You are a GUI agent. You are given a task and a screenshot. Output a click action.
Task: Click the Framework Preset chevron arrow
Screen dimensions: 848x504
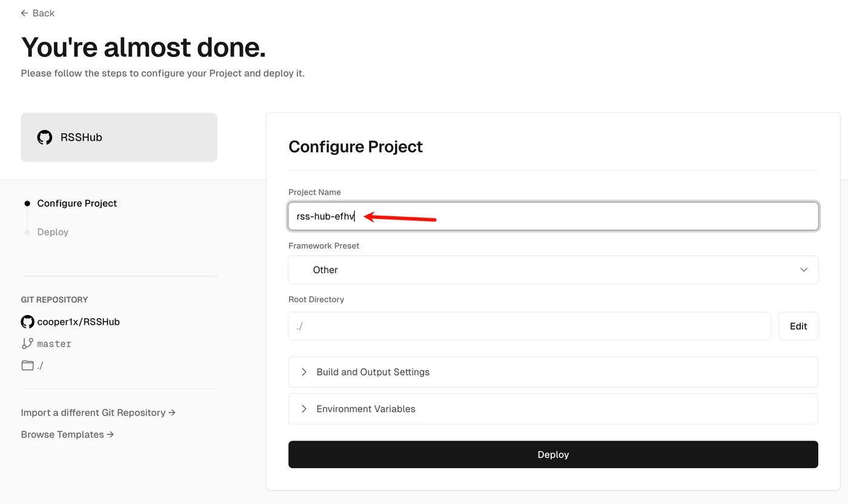pyautogui.click(x=804, y=270)
